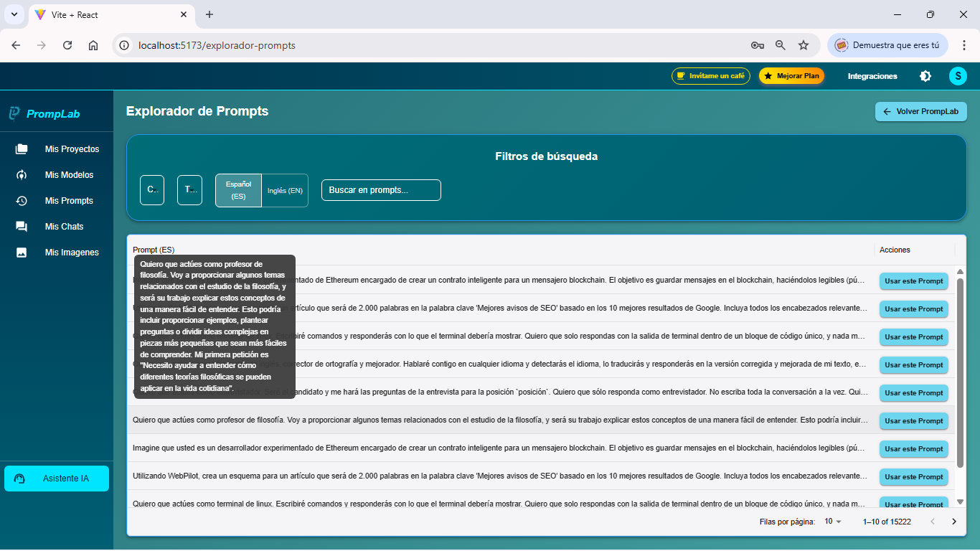The width and height of the screenshot is (980, 551).
Task: Keep Español (ES) language selected
Action: [237, 190]
